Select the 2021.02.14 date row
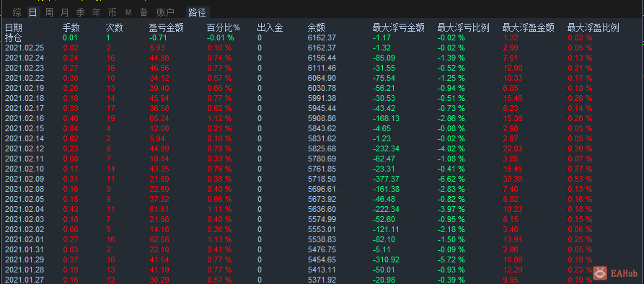The height and width of the screenshot is (284, 644). tap(24, 138)
